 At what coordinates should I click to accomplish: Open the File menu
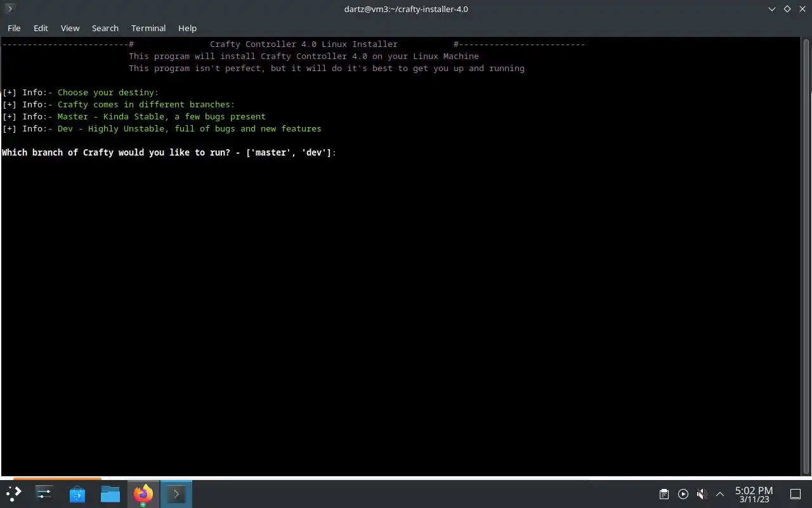(x=14, y=28)
